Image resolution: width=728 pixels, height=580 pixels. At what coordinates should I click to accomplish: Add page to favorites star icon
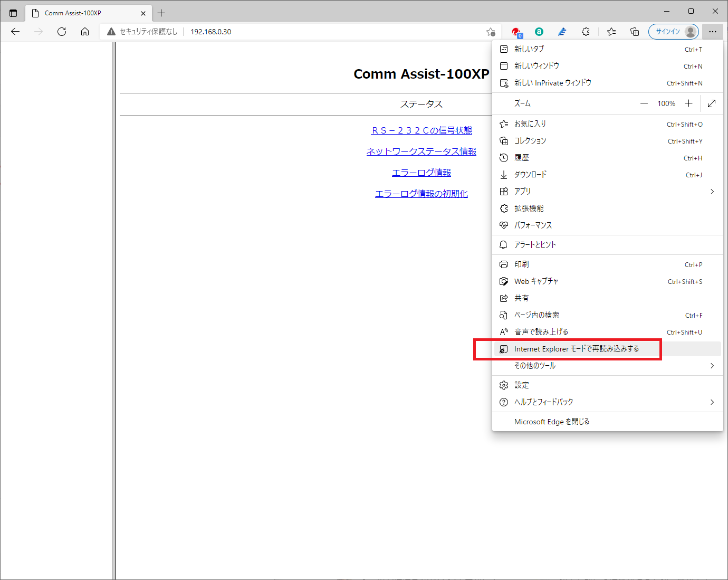pyautogui.click(x=491, y=32)
